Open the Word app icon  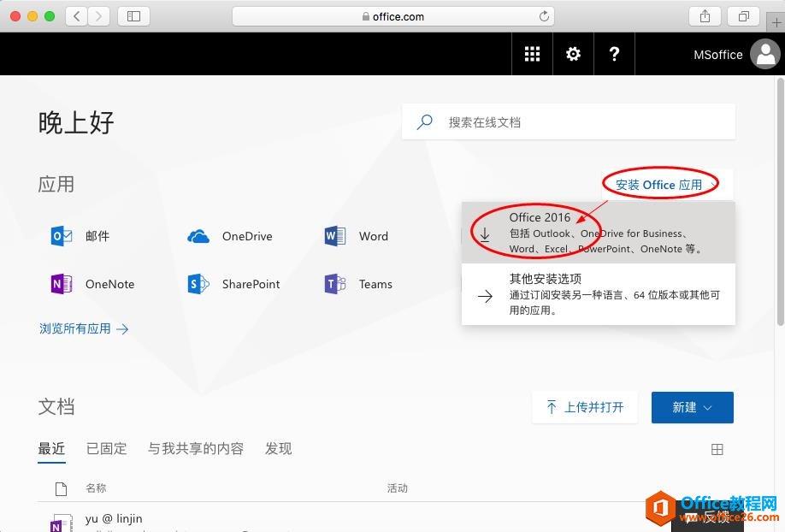pos(335,236)
